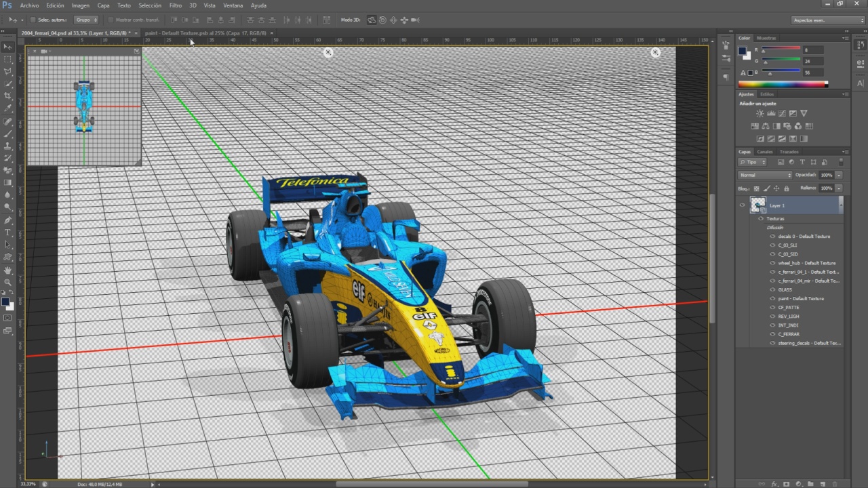Screen dimensions: 868x488
Task: Select the Eyedropper tool
Action: point(8,108)
